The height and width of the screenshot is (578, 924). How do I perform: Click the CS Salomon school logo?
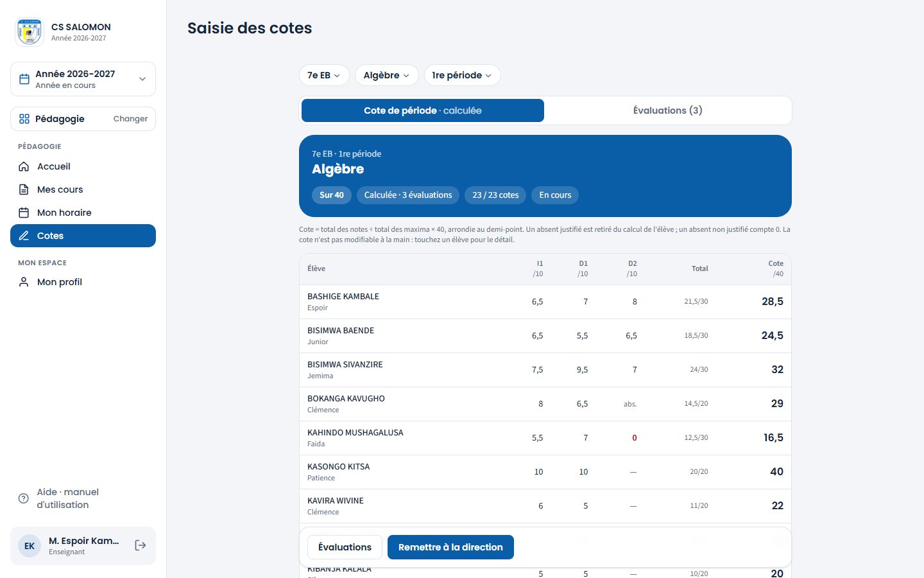[x=29, y=31]
